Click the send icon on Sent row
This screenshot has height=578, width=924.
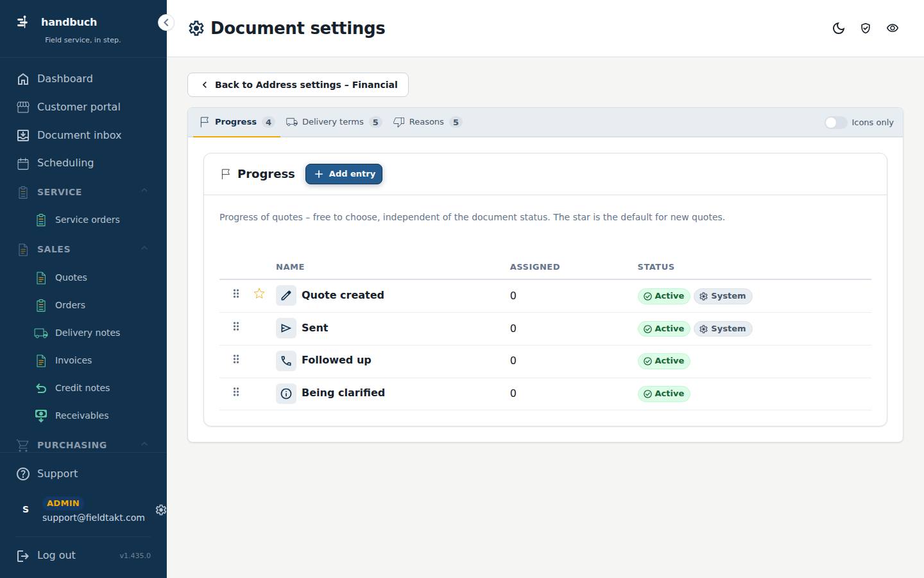click(x=286, y=328)
